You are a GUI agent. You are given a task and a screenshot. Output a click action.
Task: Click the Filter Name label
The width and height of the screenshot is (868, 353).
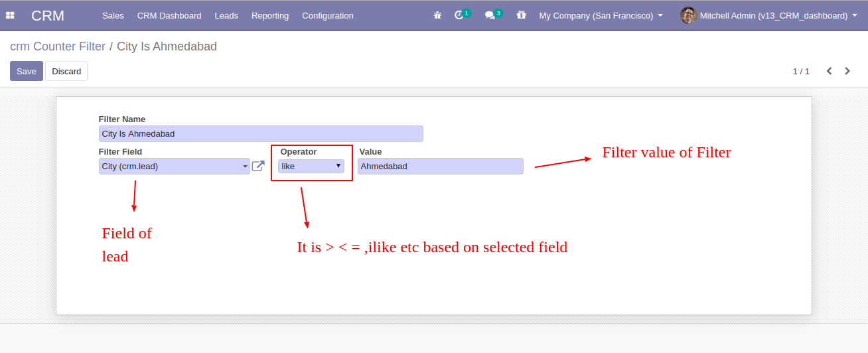(x=122, y=119)
